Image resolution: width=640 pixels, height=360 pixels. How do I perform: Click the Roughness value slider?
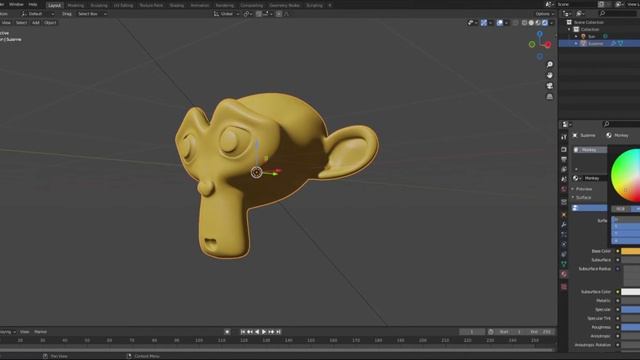pos(630,327)
